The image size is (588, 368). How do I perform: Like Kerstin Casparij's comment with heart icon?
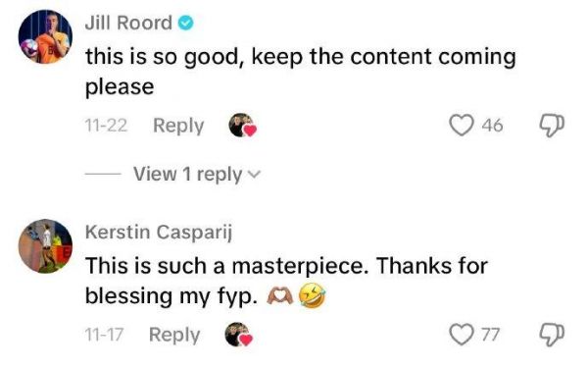coord(462,335)
